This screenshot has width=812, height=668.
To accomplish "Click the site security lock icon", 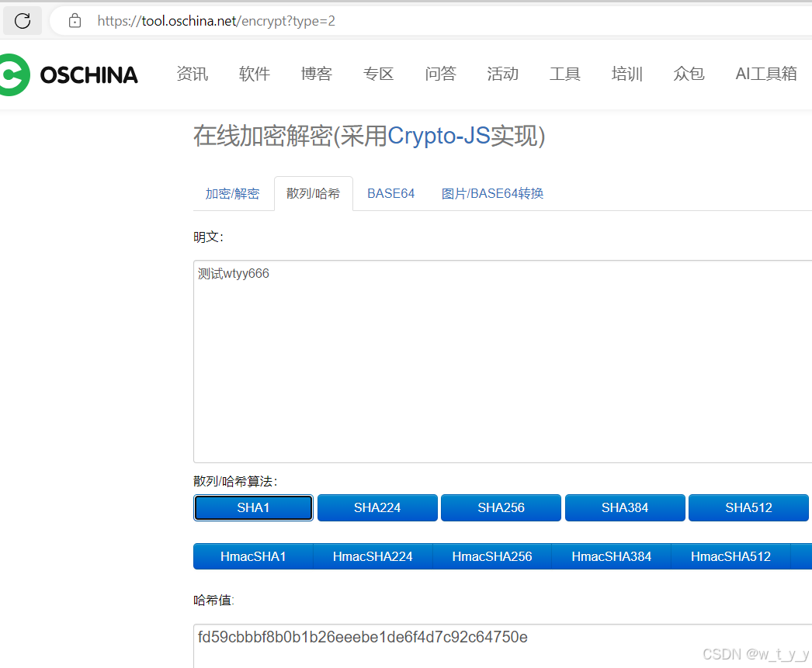I will [x=74, y=20].
